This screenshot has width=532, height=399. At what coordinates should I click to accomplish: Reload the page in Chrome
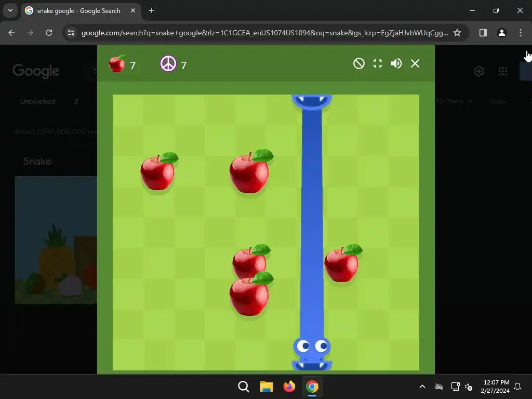49,33
